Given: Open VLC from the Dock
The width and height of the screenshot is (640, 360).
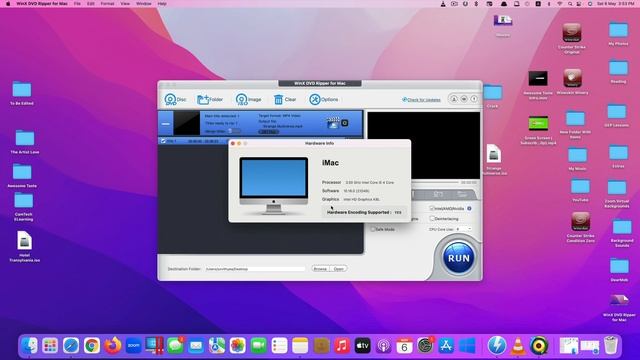Looking at the screenshot, I should pos(518,346).
